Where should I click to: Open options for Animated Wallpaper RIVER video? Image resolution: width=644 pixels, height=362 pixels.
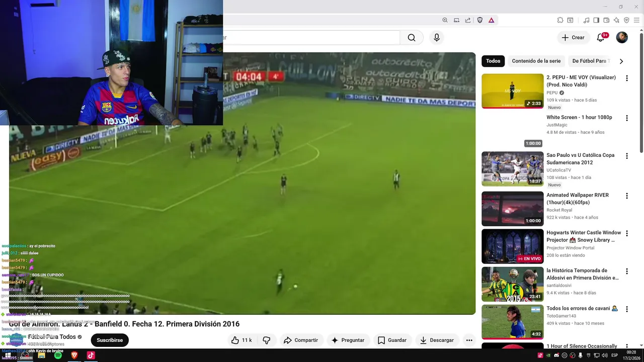pyautogui.click(x=627, y=196)
